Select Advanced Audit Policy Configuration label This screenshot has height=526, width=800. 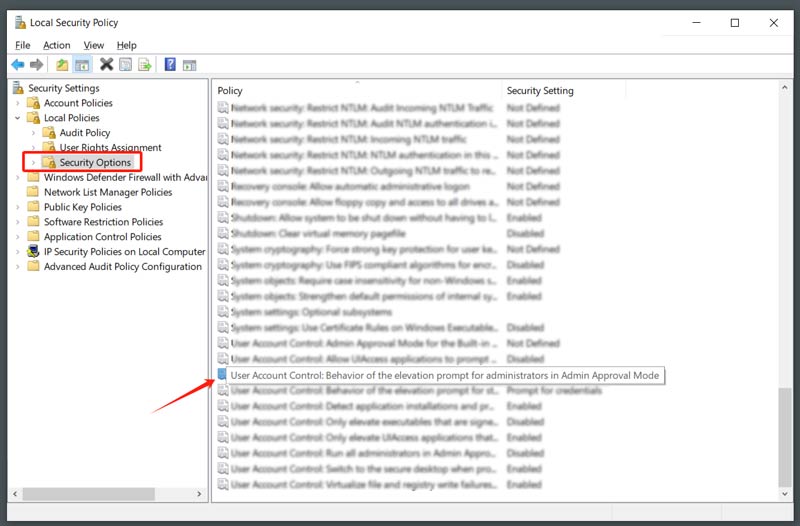click(x=122, y=266)
